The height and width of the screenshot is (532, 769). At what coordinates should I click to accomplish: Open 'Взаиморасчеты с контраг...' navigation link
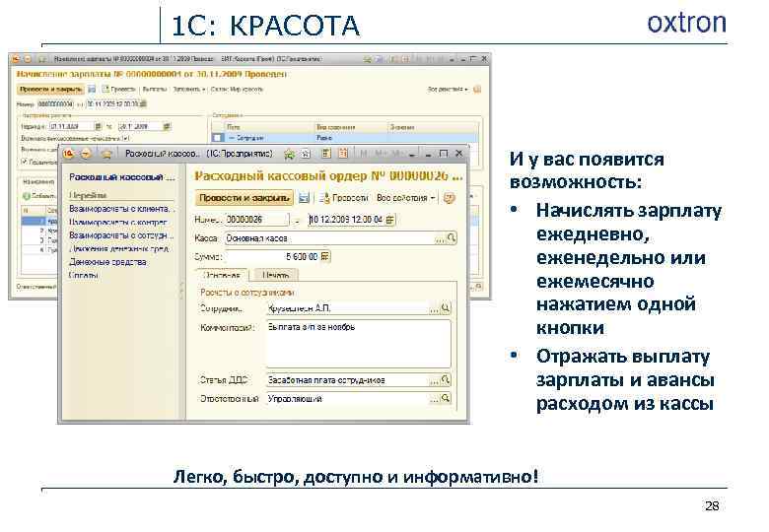[x=118, y=222]
